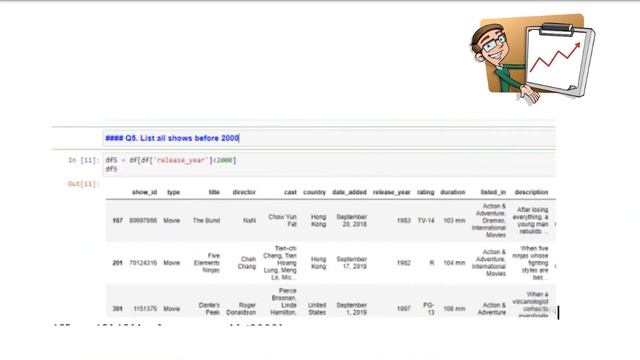Select row index 167
The image size is (640, 360).
coord(118,220)
